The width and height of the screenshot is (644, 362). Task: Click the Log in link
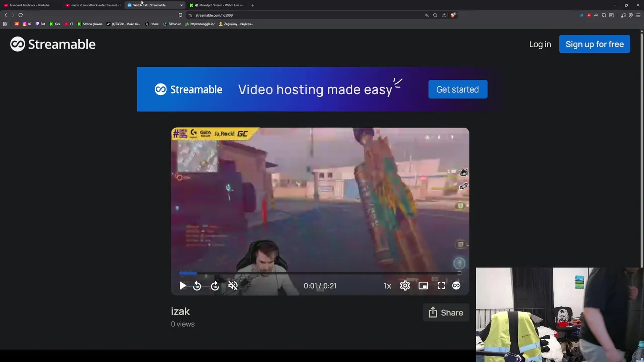[540, 44]
